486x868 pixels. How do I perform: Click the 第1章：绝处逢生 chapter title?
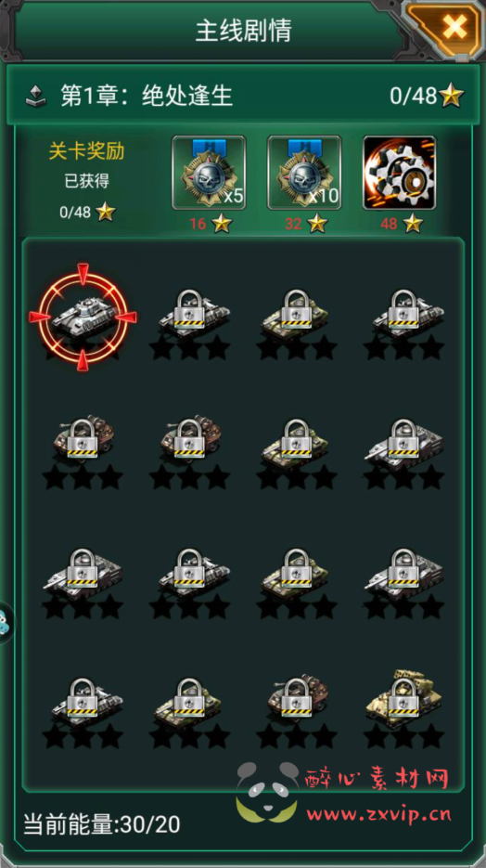point(147,97)
